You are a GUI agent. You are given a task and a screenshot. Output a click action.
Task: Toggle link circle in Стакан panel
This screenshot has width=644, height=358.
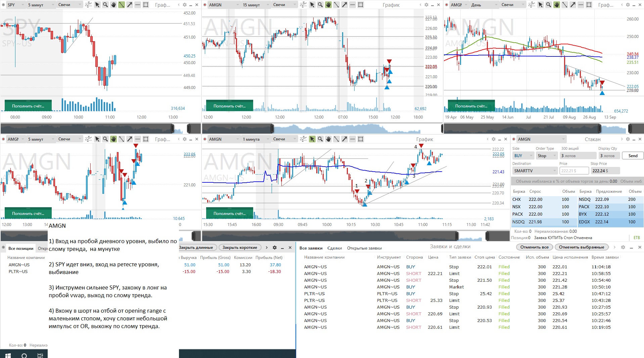(514, 139)
